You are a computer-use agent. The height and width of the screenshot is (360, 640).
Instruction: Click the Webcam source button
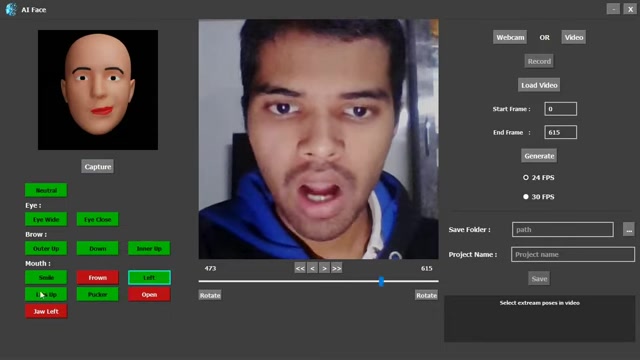coord(510,37)
